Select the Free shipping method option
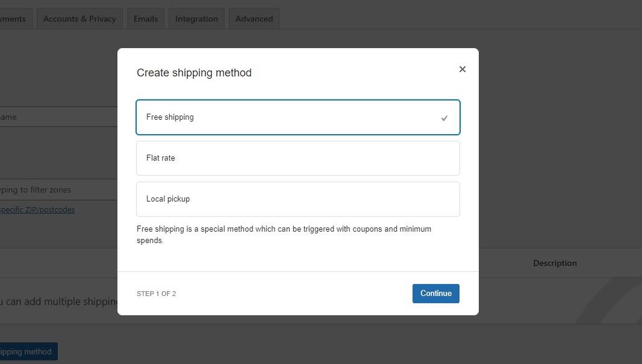This screenshot has width=642, height=364. tap(298, 117)
